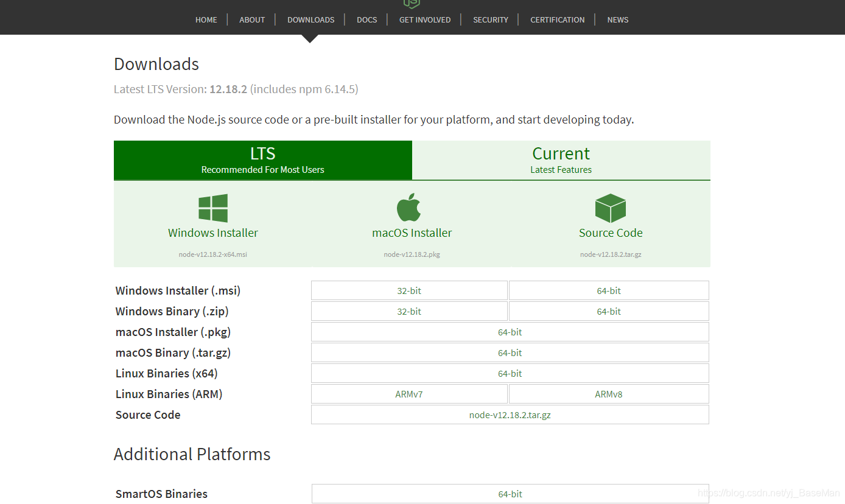Screen dimensions: 845x504
Task: Click the SmartOS Binaries row label
Action: click(161, 494)
